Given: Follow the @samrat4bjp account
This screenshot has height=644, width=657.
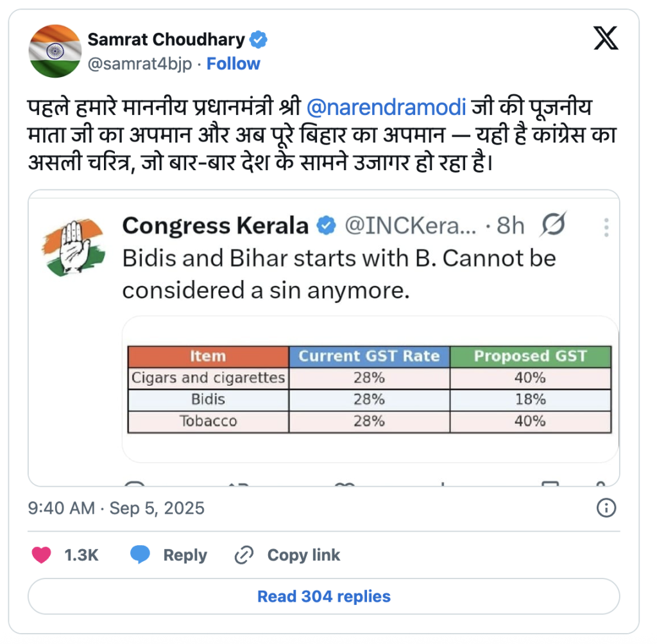Looking at the screenshot, I should (234, 64).
